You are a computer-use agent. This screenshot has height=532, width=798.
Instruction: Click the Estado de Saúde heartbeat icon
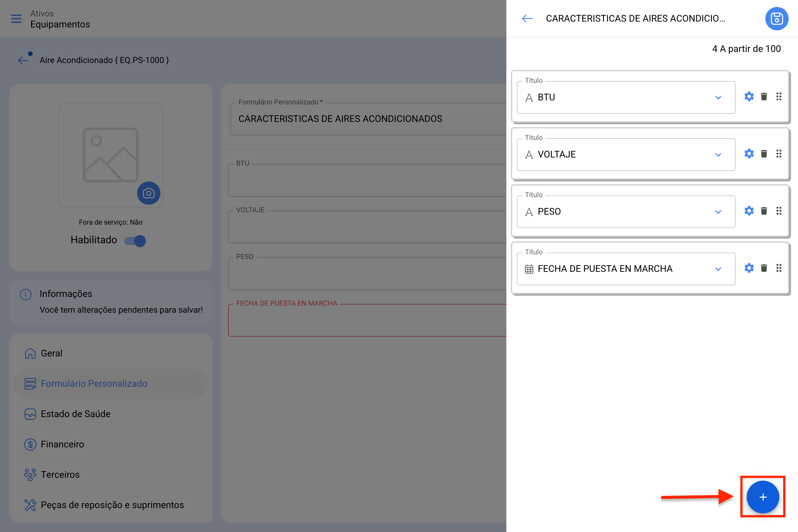pos(30,414)
